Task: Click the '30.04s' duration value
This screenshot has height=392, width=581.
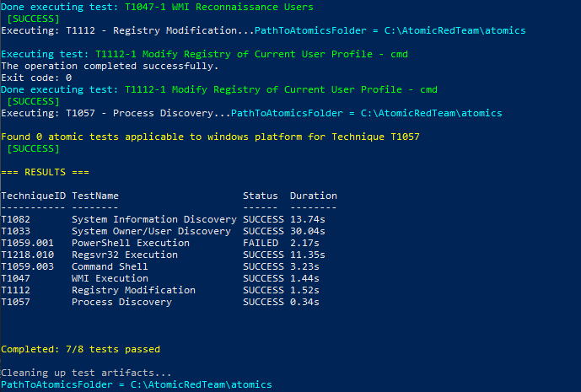Action: 308,231
